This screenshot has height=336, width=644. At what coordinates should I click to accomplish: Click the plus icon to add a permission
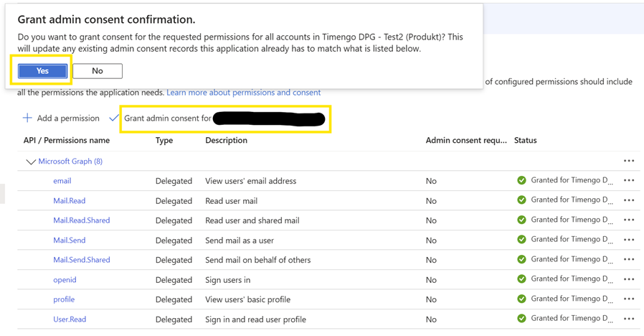27,118
